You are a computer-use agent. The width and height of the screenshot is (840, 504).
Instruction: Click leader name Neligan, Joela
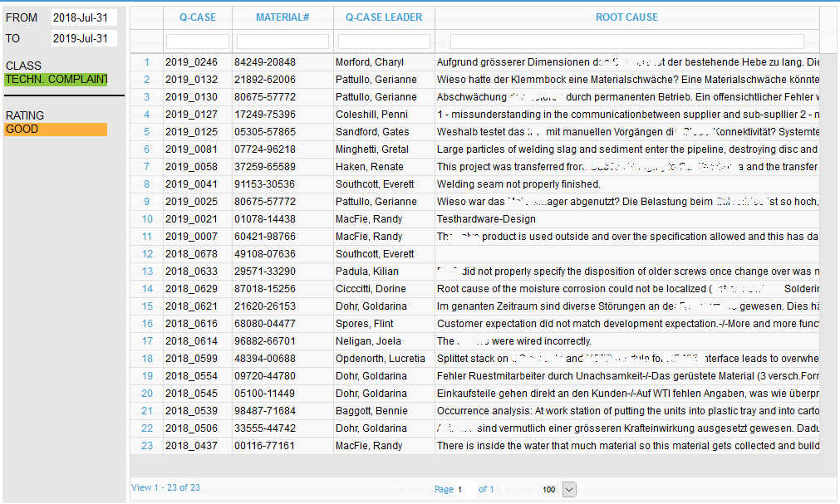368,341
